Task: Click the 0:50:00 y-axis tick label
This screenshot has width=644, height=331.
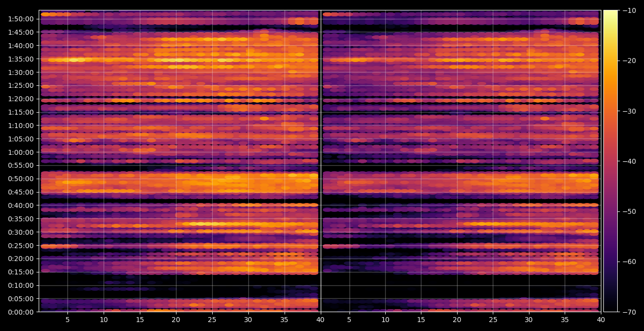Action: 21,179
